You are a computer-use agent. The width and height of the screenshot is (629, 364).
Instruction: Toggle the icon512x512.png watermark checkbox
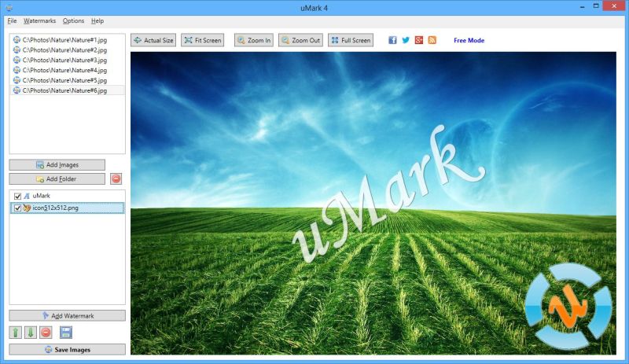[x=17, y=208]
